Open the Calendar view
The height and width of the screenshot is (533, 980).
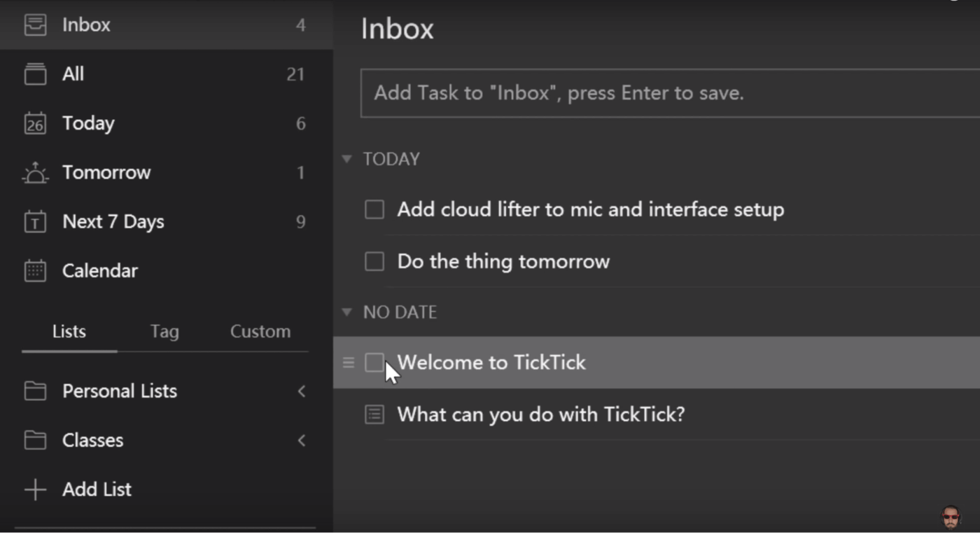coord(166,271)
